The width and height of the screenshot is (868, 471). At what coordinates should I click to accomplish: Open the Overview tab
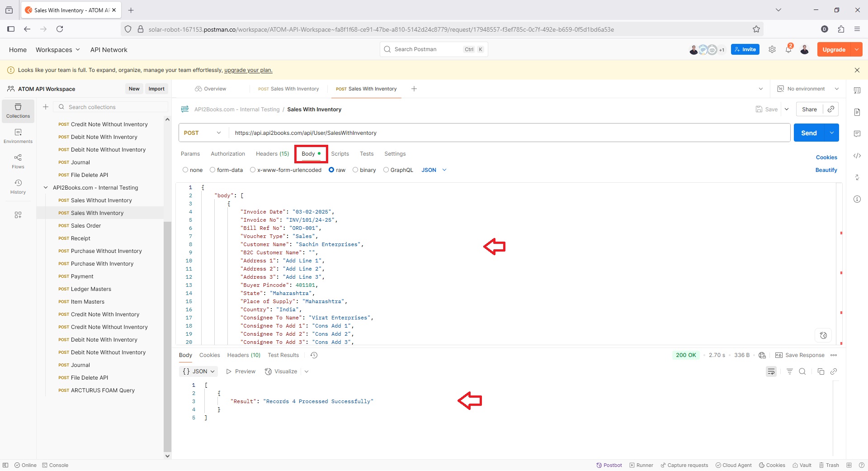coord(210,89)
